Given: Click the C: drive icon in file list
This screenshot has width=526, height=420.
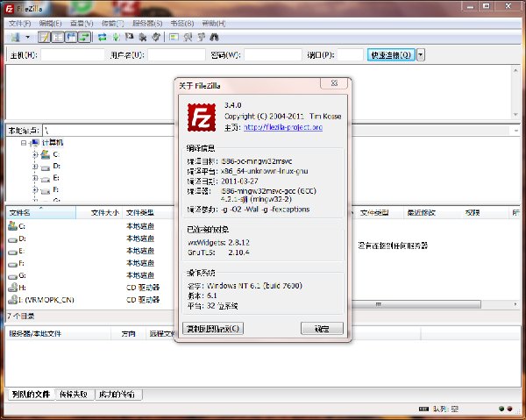Looking at the screenshot, I should coord(12,226).
